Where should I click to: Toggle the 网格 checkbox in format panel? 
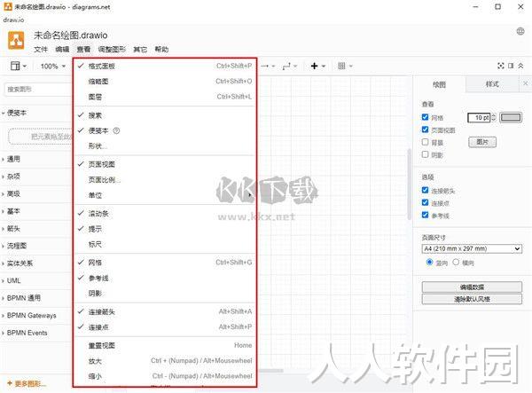click(x=425, y=117)
